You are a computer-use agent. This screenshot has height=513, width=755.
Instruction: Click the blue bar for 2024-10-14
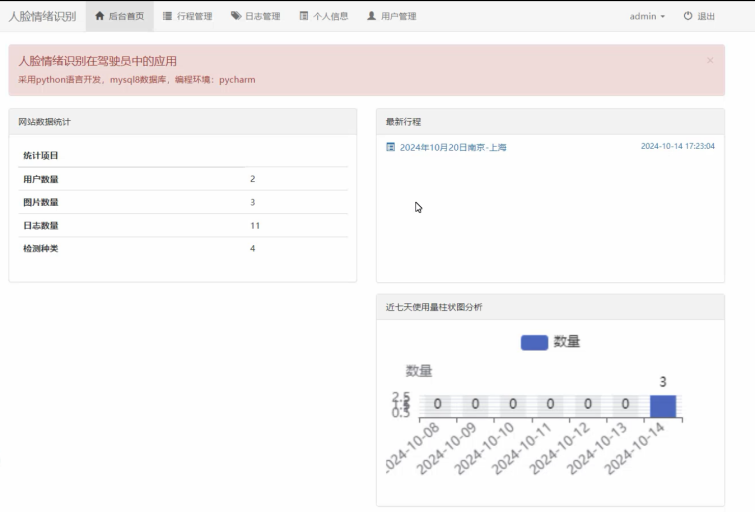click(663, 406)
